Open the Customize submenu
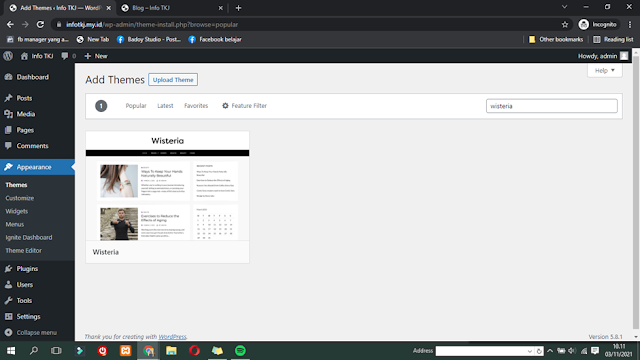 click(x=20, y=198)
